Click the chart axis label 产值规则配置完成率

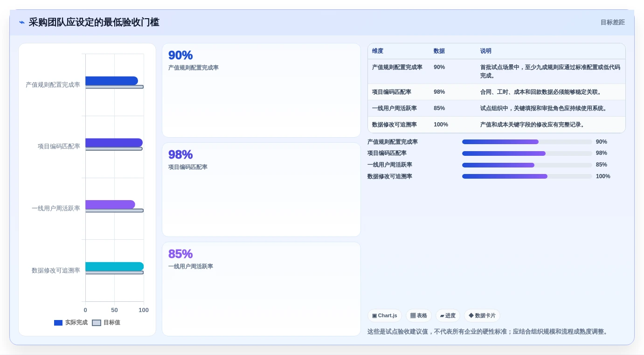click(53, 85)
